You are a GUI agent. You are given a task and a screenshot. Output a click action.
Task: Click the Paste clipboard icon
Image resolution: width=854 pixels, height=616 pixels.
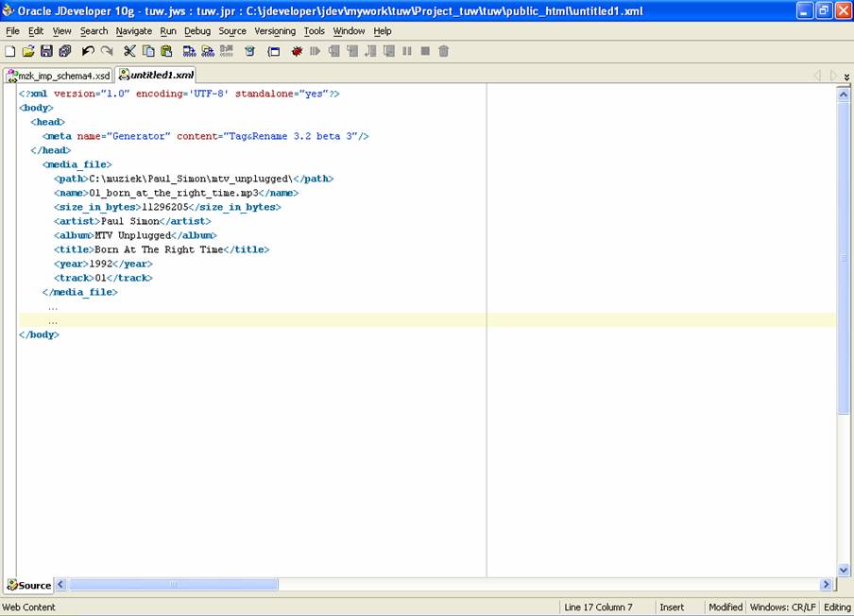tap(166, 51)
